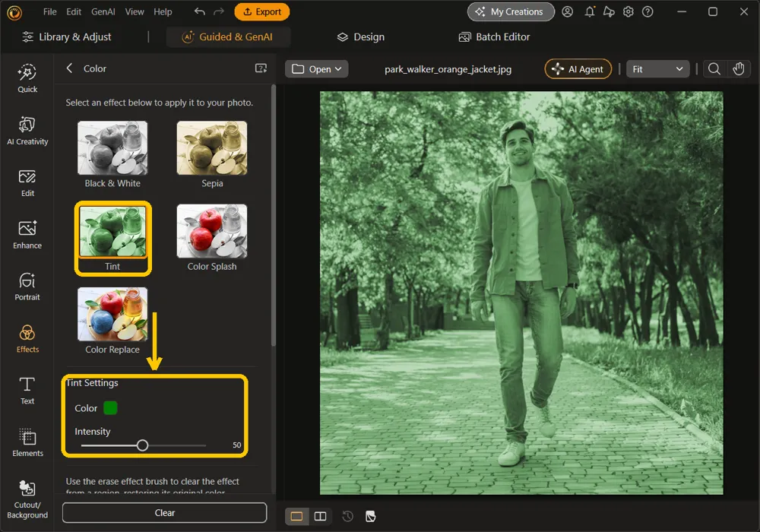
Task: Click the park_walker_orange_jacket.jpg file name
Action: coord(448,69)
